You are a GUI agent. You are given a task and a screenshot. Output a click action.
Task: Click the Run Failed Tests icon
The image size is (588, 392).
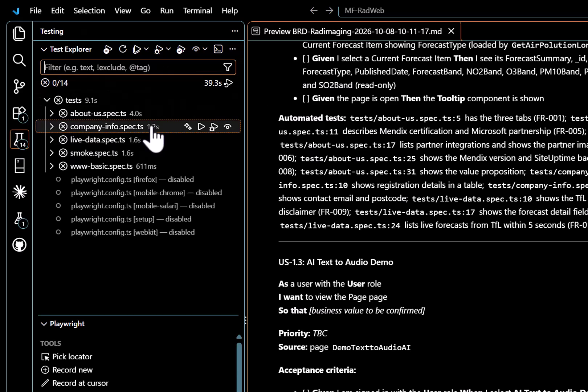[107, 49]
